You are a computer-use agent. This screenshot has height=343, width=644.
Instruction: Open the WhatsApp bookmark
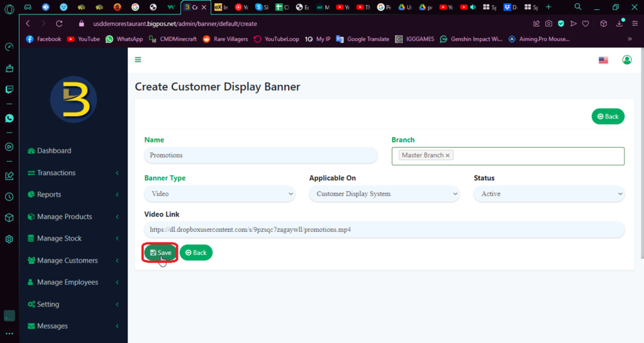tap(125, 40)
